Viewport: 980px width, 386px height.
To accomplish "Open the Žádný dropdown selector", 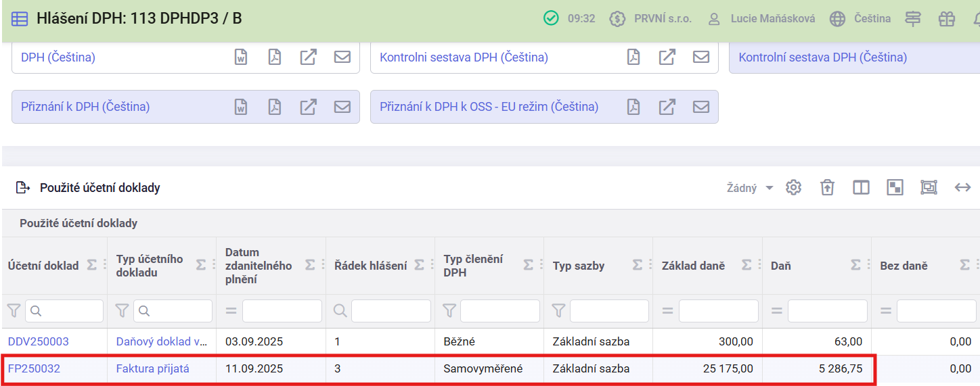I will pos(749,188).
